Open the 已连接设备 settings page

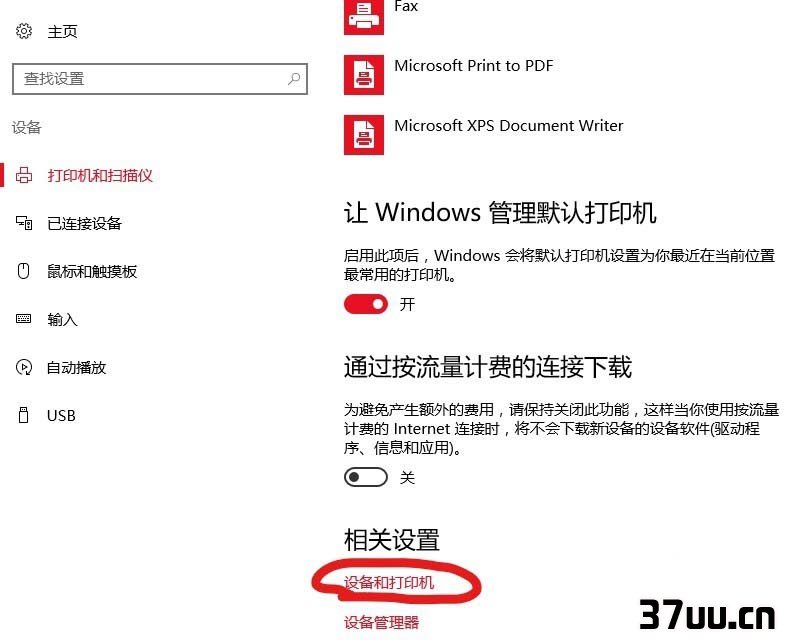(84, 223)
